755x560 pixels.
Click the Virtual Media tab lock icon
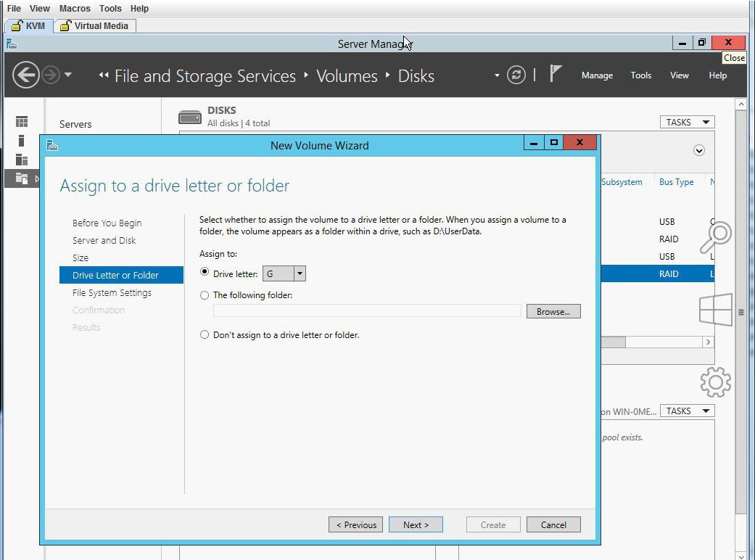pos(65,25)
